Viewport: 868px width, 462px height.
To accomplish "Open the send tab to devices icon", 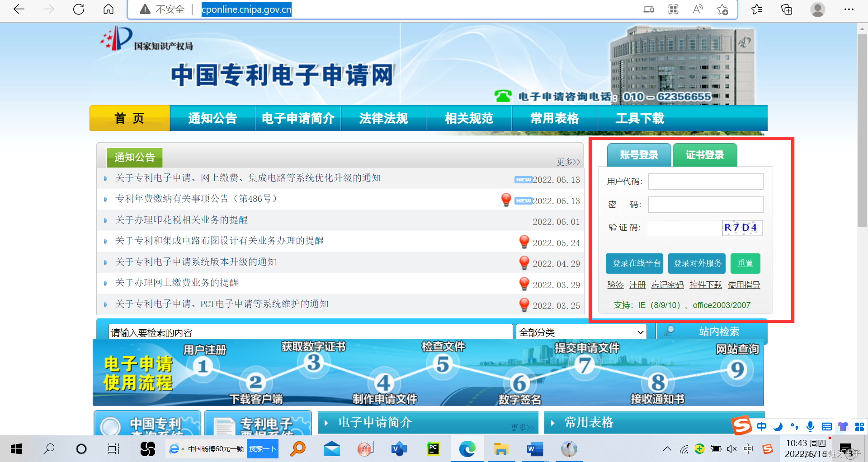I will point(649,9).
